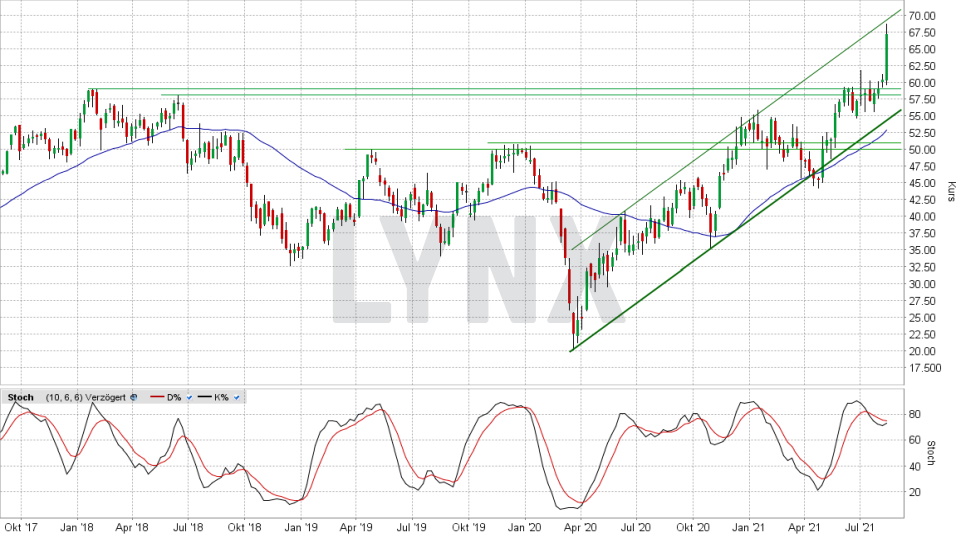Click the 40.00 price axis label
This screenshot has height=540, width=960.
point(921,217)
